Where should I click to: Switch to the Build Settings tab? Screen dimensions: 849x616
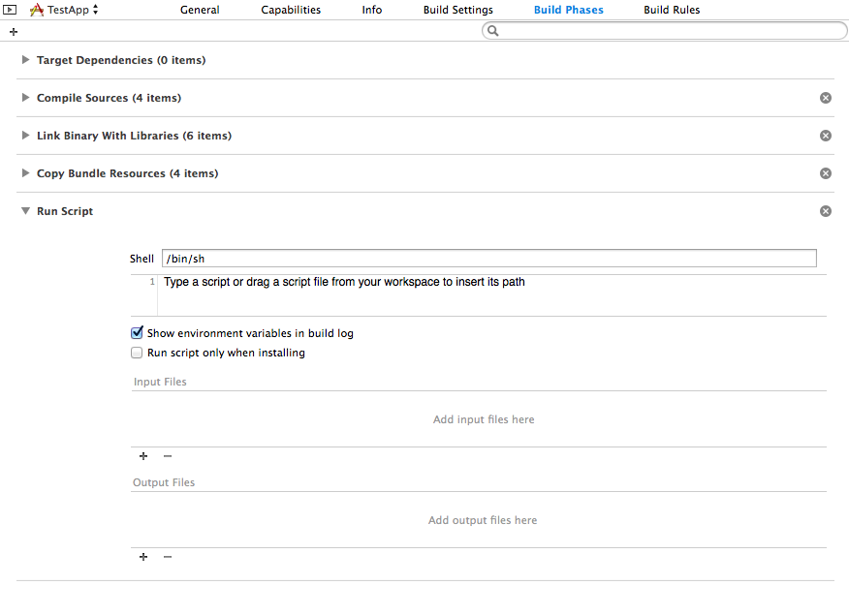[457, 10]
